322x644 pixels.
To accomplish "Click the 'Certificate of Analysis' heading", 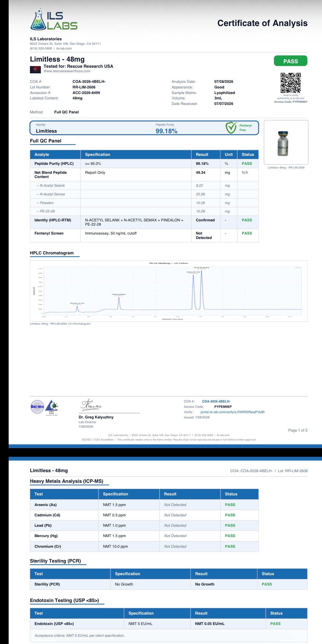I will click(x=262, y=23).
